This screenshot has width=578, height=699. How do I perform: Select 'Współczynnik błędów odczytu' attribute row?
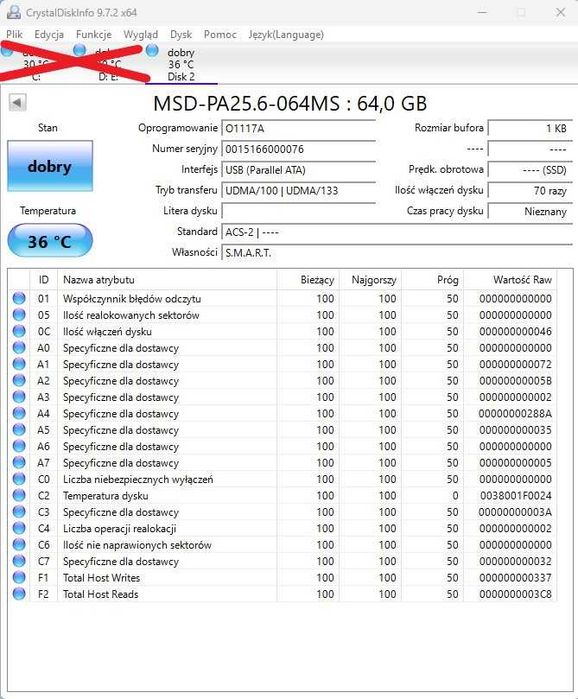pyautogui.click(x=283, y=298)
